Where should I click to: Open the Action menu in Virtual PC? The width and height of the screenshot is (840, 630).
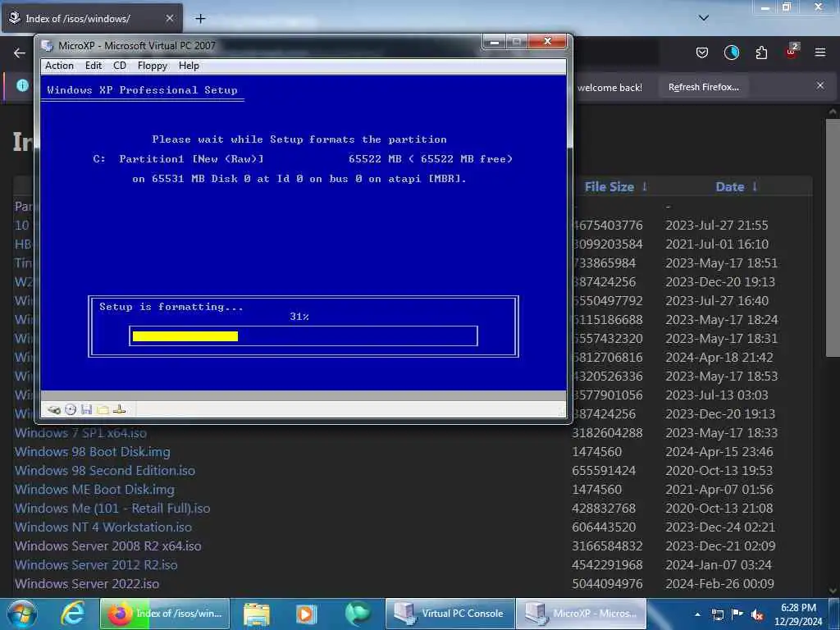59,66
